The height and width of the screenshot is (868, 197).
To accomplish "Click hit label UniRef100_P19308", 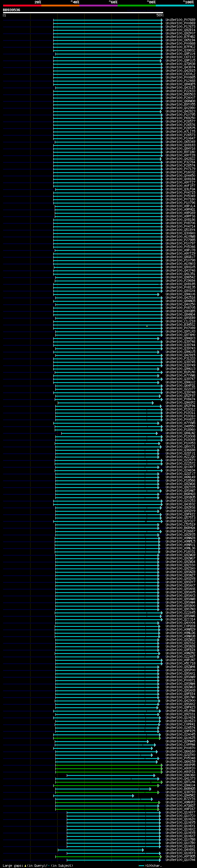I will 180,437.
